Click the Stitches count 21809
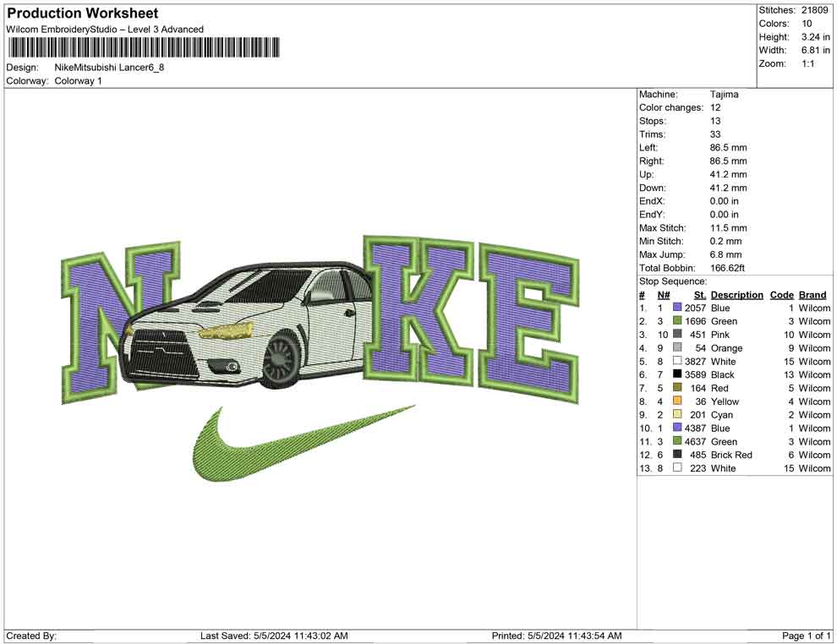Image resolution: width=837 pixels, height=644 pixels. click(x=816, y=10)
